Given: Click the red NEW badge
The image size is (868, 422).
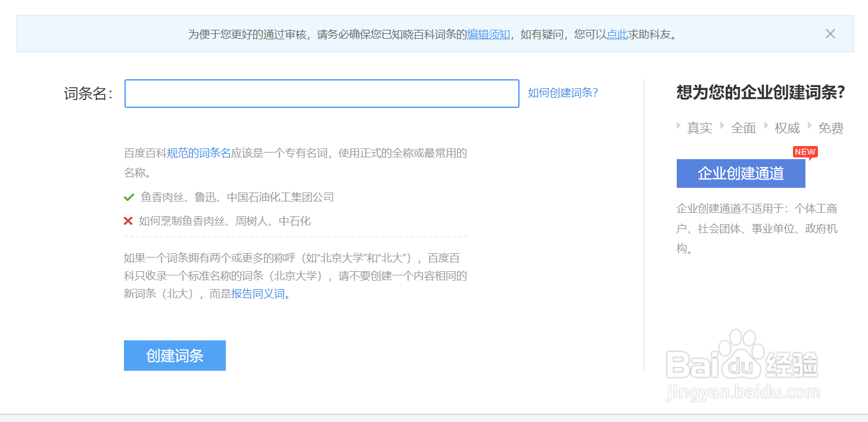Looking at the screenshot, I should [805, 153].
